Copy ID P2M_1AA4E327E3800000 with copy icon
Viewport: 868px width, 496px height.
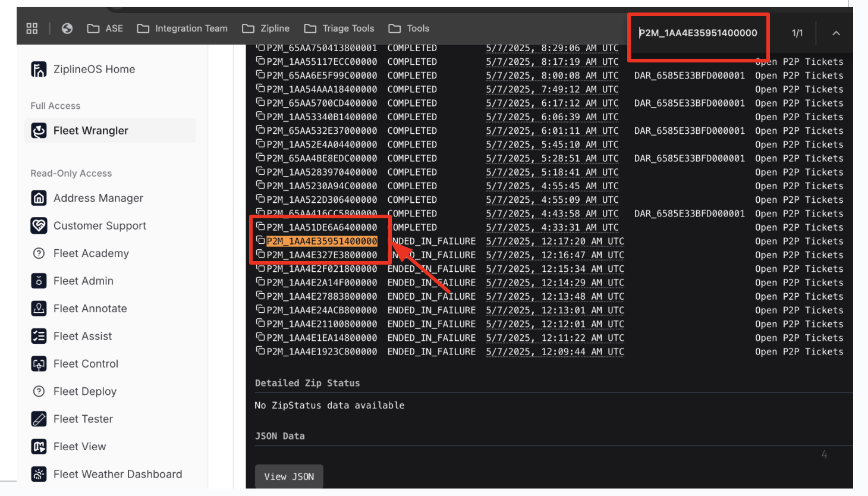pyautogui.click(x=260, y=254)
